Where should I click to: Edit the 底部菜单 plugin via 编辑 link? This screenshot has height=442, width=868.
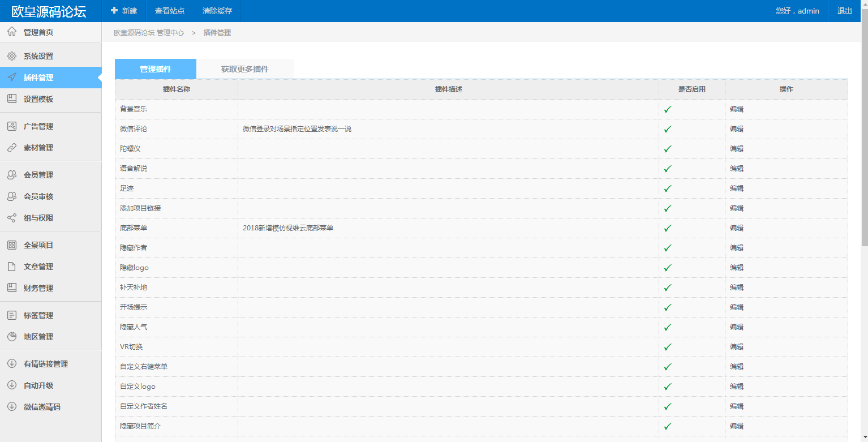pos(737,228)
